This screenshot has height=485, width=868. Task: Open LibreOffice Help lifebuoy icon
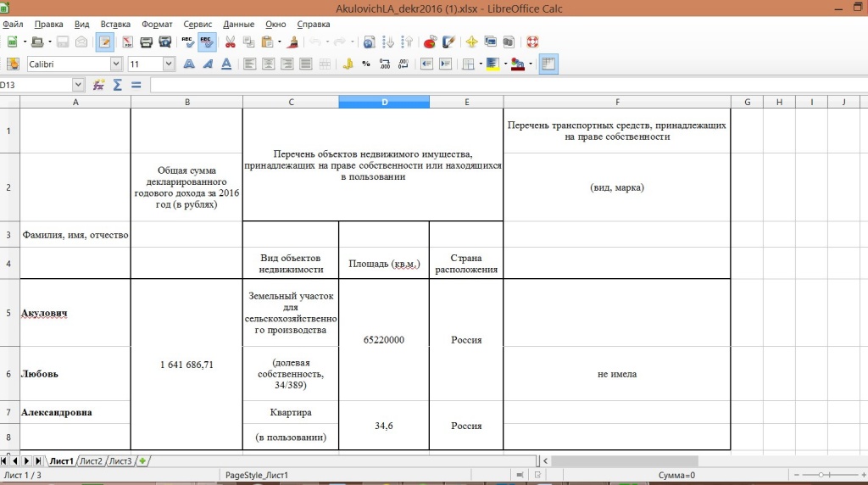532,42
